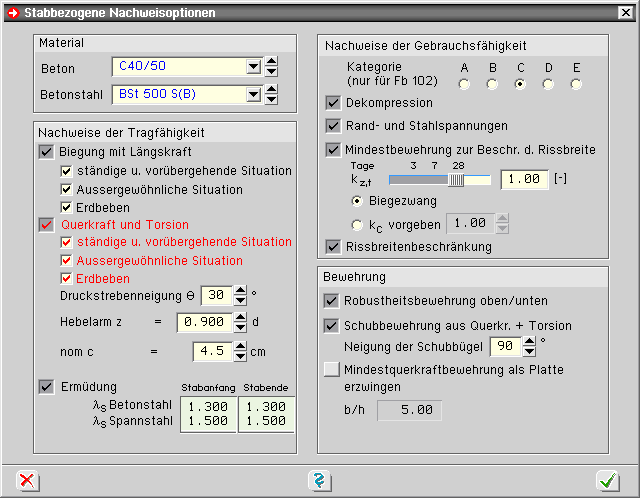Click the Druckstrebenneigung angle field
The height and width of the screenshot is (498, 640).
[214, 295]
